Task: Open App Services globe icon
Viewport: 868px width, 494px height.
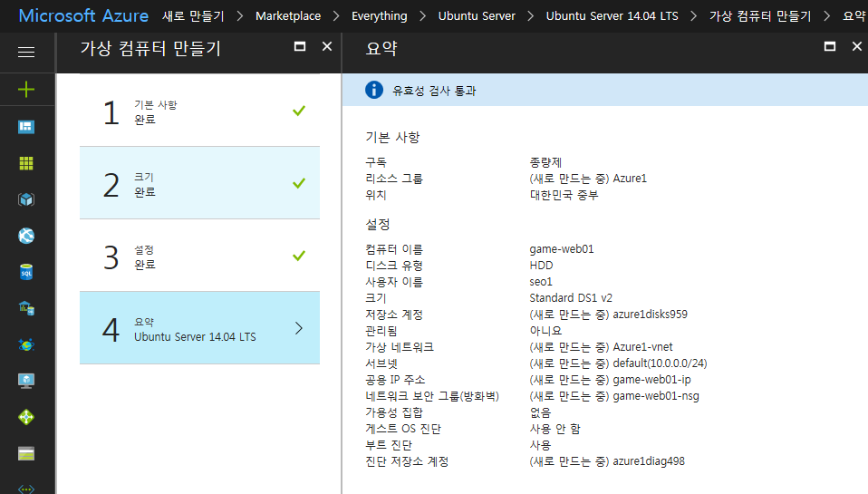Action: [26, 236]
